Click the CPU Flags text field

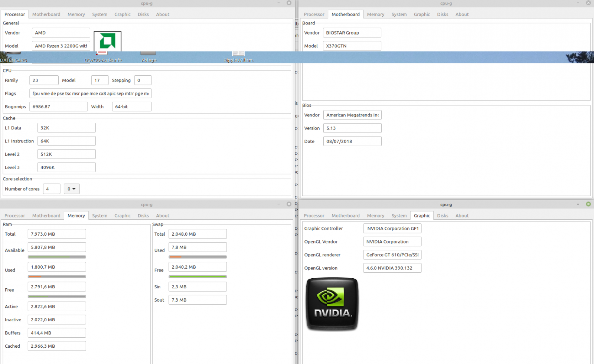[x=90, y=94]
